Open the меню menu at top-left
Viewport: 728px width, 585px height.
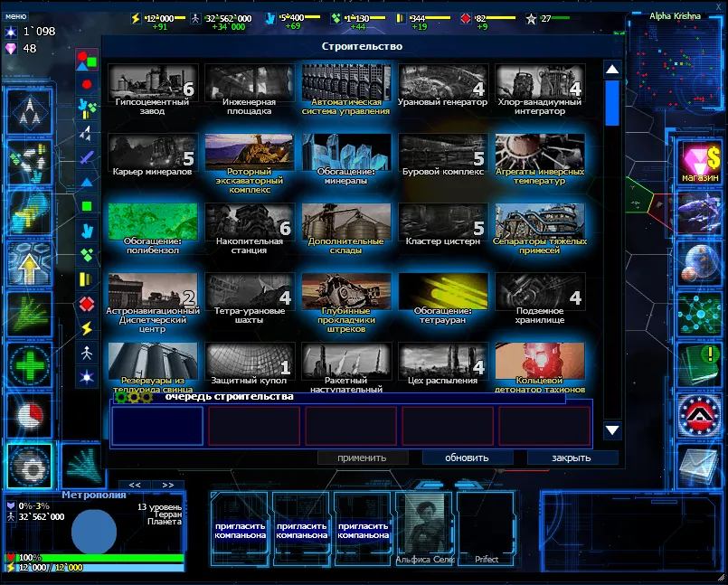point(22,15)
